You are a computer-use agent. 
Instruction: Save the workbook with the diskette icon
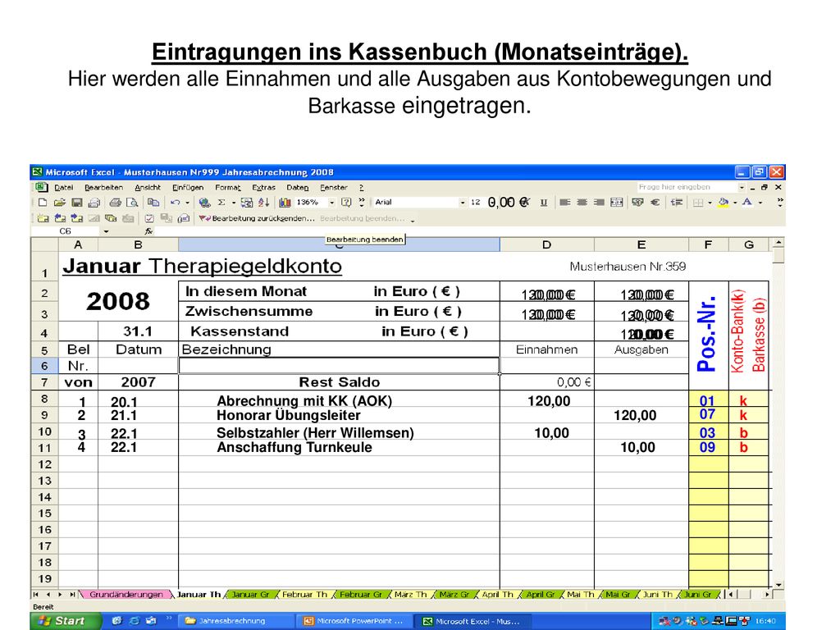pyautogui.click(x=76, y=203)
